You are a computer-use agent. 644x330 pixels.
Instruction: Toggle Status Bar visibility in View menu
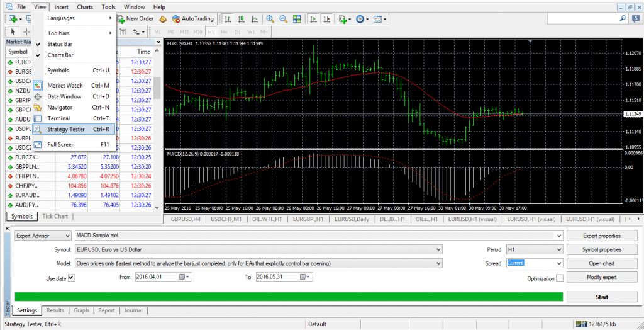pos(60,44)
